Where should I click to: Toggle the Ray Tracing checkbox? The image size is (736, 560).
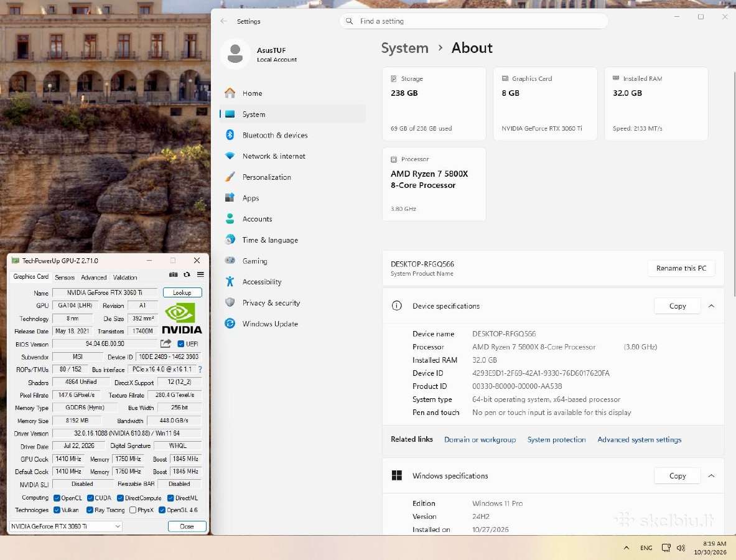(90, 510)
